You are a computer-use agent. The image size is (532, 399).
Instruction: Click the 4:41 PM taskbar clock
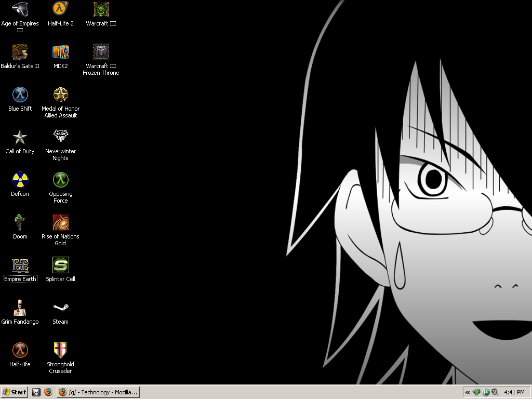[514, 393]
